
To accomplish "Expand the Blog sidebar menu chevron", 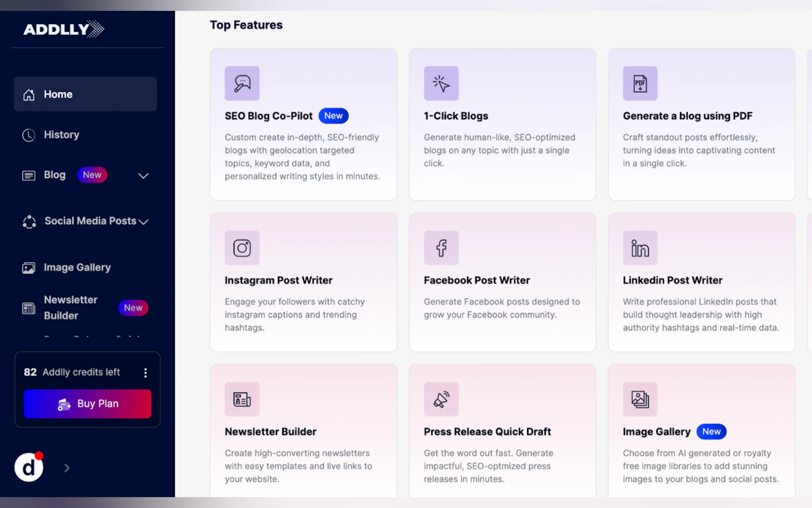I will pos(143,176).
